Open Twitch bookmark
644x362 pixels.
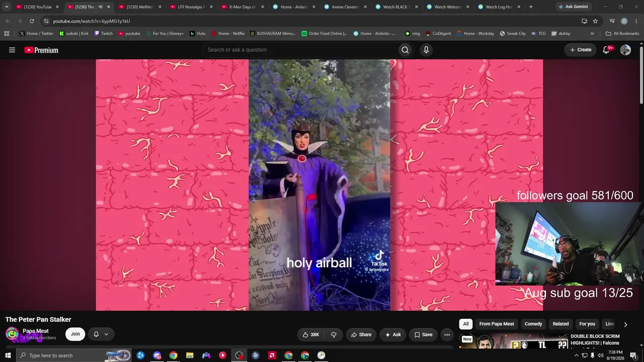point(104,34)
